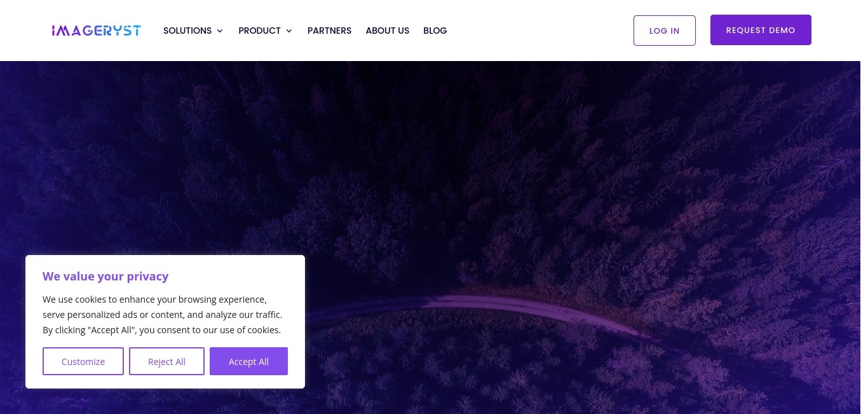Open the About Us page

(x=388, y=31)
